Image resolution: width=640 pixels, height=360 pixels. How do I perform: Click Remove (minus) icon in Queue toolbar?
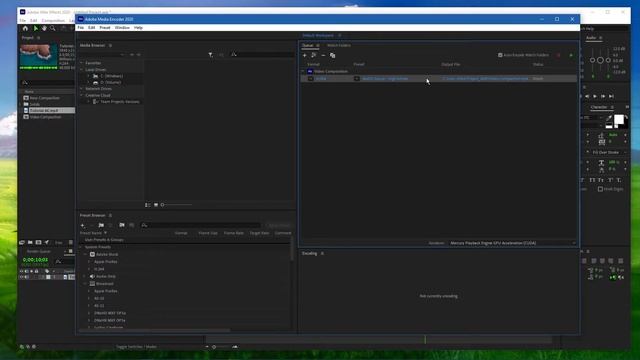coord(323,55)
